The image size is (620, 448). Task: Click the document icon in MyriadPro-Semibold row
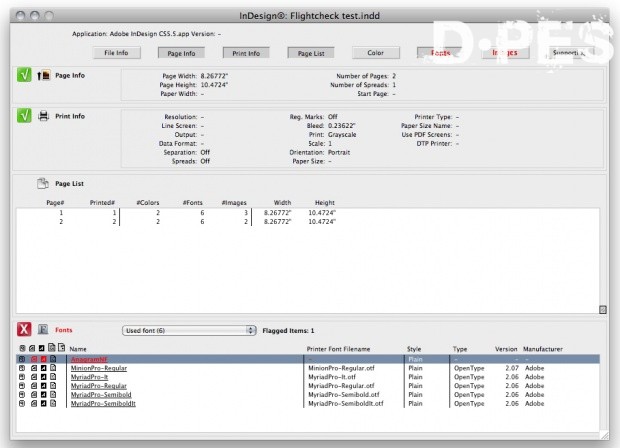[53, 395]
